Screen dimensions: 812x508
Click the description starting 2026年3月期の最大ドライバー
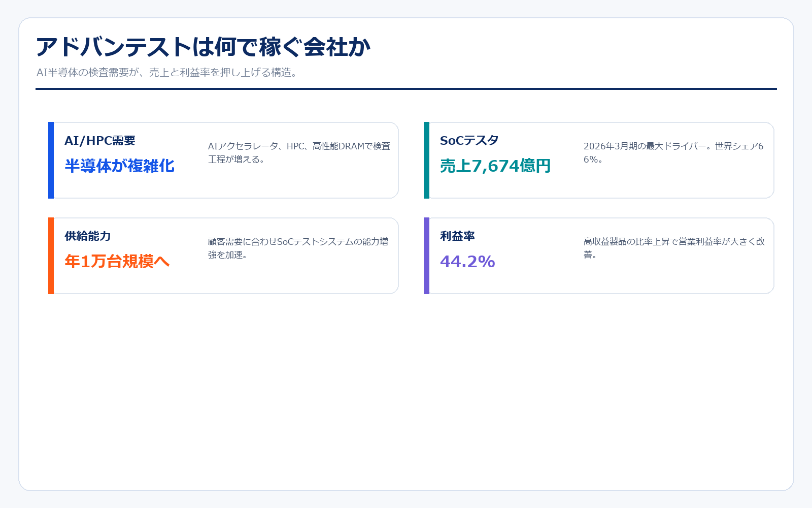pyautogui.click(x=674, y=152)
